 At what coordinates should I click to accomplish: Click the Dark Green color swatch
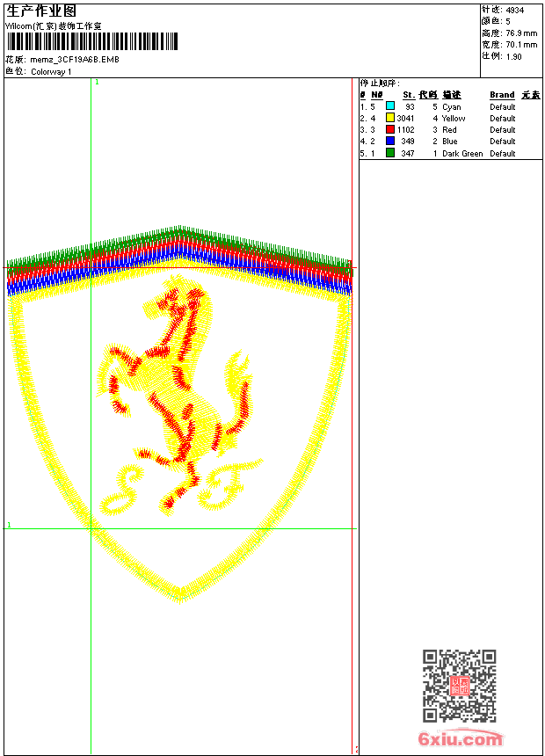tap(390, 153)
